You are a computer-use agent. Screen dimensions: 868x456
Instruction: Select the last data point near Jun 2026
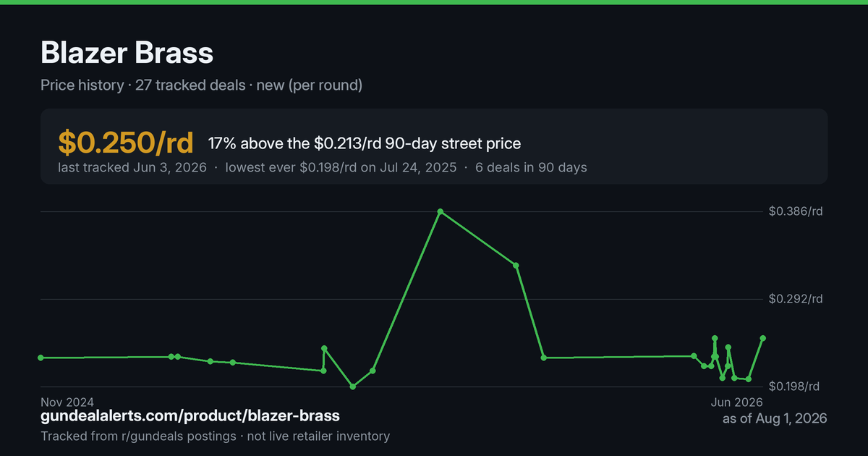pyautogui.click(x=762, y=338)
